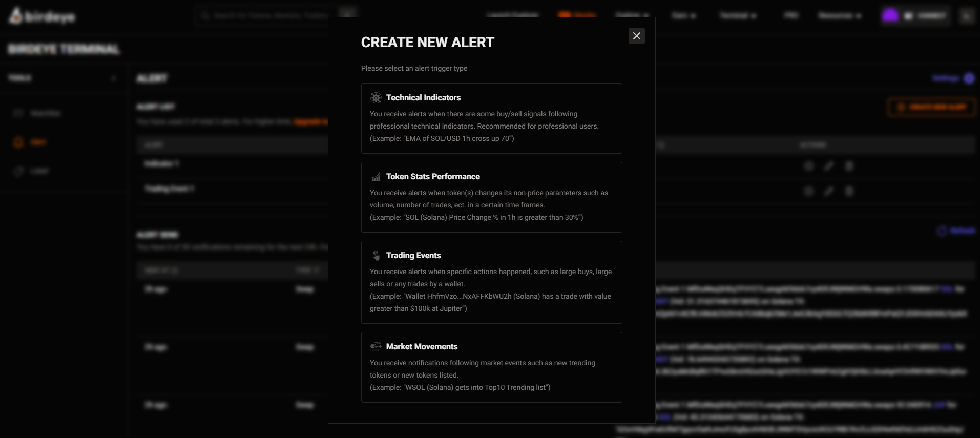Click the delete icon for Indicator 1 row
Image resolution: width=980 pixels, height=438 pixels.
[x=849, y=165]
